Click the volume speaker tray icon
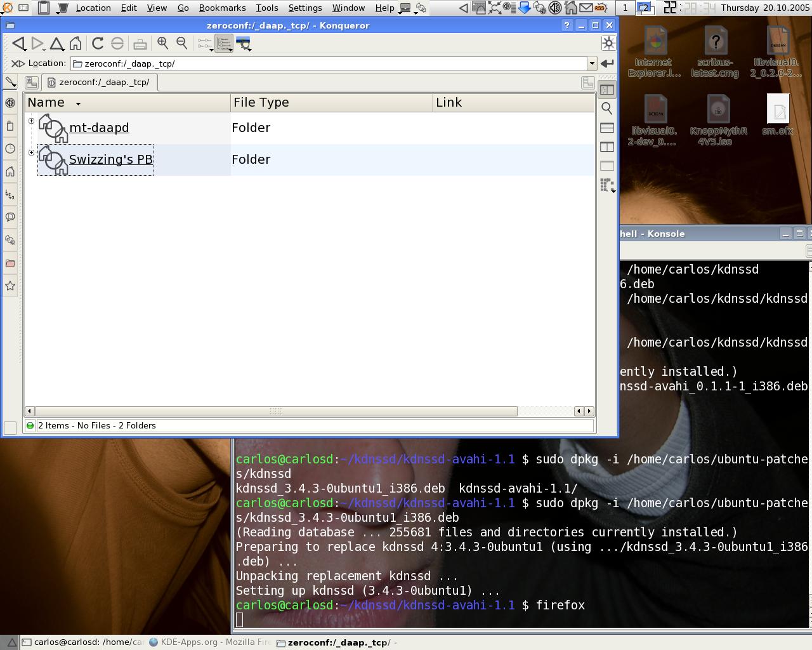This screenshot has height=650, width=812. tap(555, 8)
